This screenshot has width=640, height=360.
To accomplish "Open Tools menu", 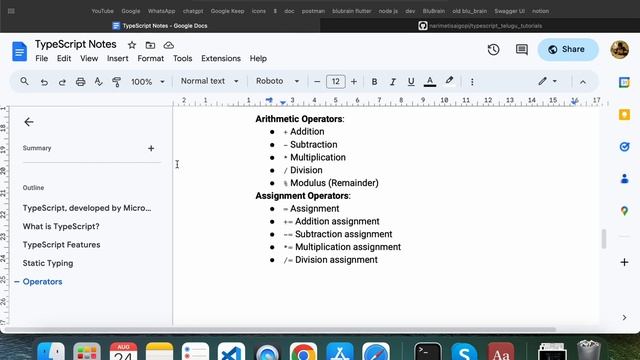I will (x=182, y=58).
